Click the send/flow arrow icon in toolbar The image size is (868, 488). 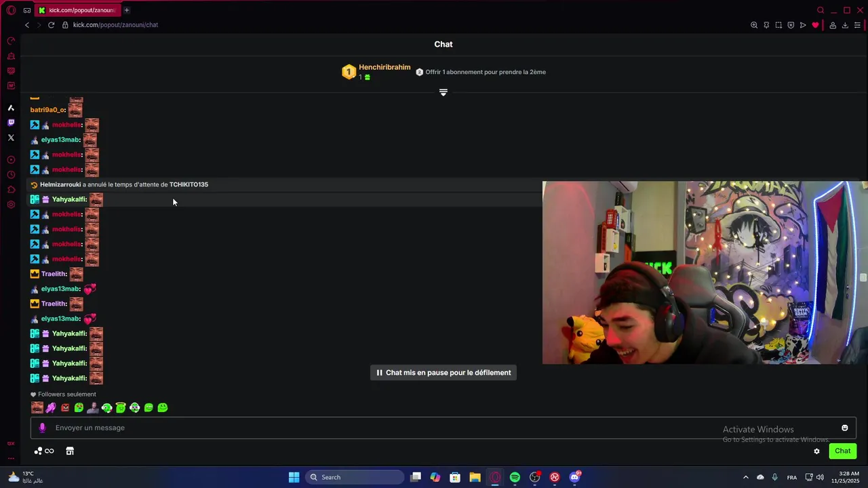pos(803,25)
